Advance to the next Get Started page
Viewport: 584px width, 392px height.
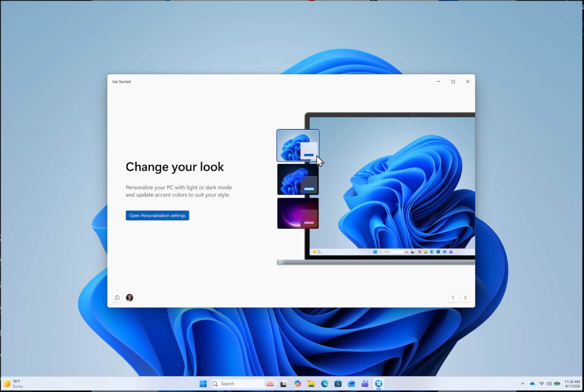tap(465, 298)
